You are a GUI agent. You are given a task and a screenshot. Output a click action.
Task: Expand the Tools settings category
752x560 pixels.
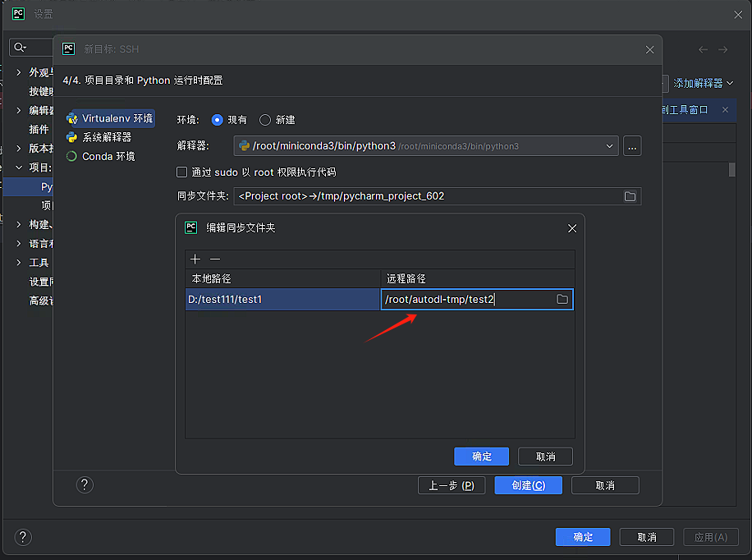pyautogui.click(x=19, y=263)
